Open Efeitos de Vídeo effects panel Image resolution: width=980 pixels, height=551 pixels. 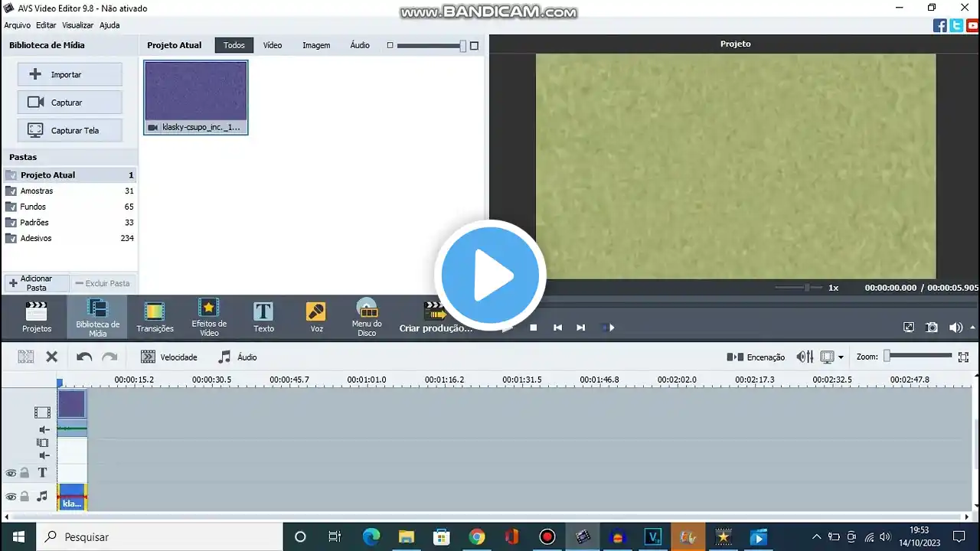209,317
